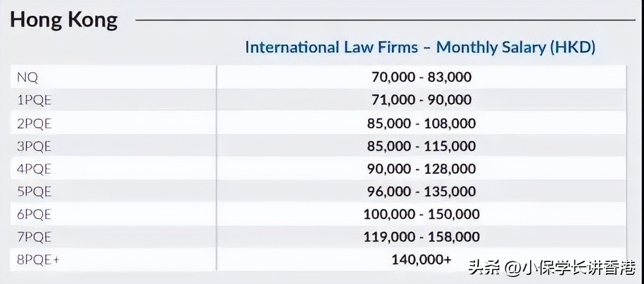
Task: Click the 70,000 - 83,000 salary cell
Action: click(421, 77)
